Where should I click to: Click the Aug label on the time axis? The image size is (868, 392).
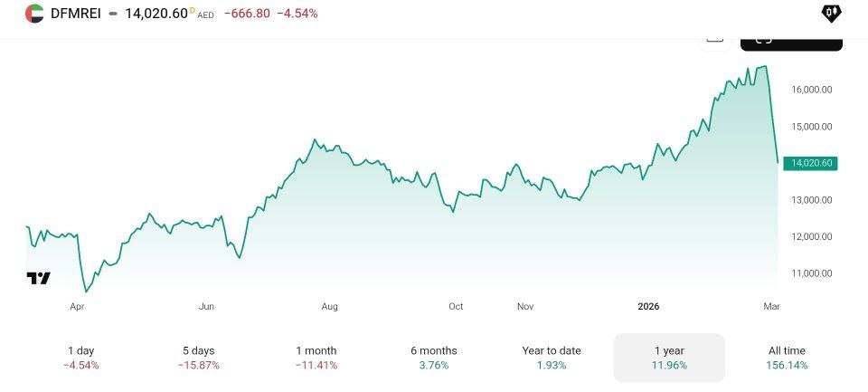tap(329, 306)
